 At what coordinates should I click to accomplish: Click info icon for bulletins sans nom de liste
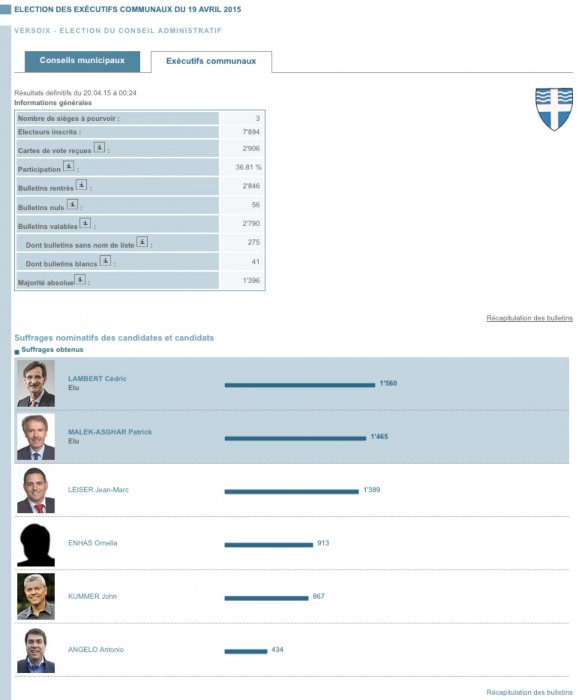(x=142, y=242)
